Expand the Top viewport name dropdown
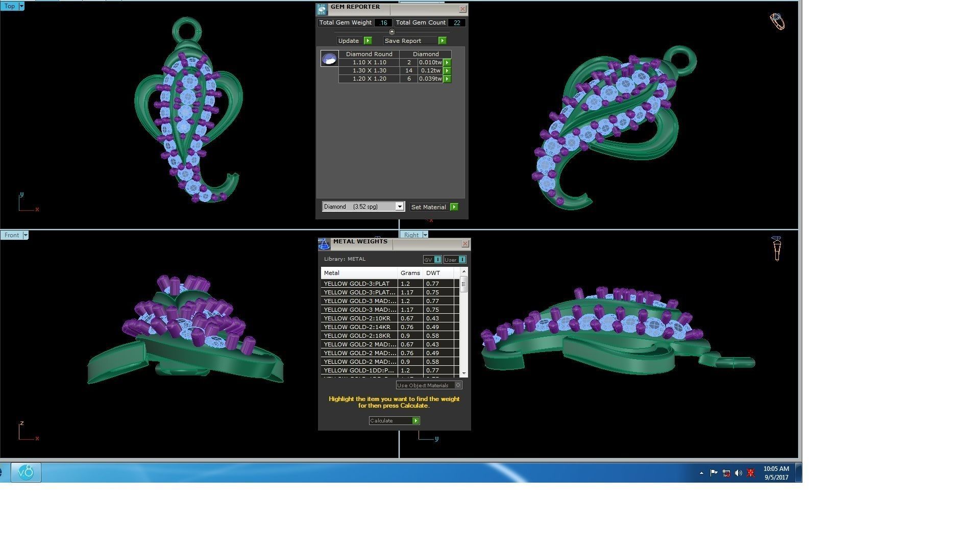The image size is (980, 551). click(x=21, y=6)
